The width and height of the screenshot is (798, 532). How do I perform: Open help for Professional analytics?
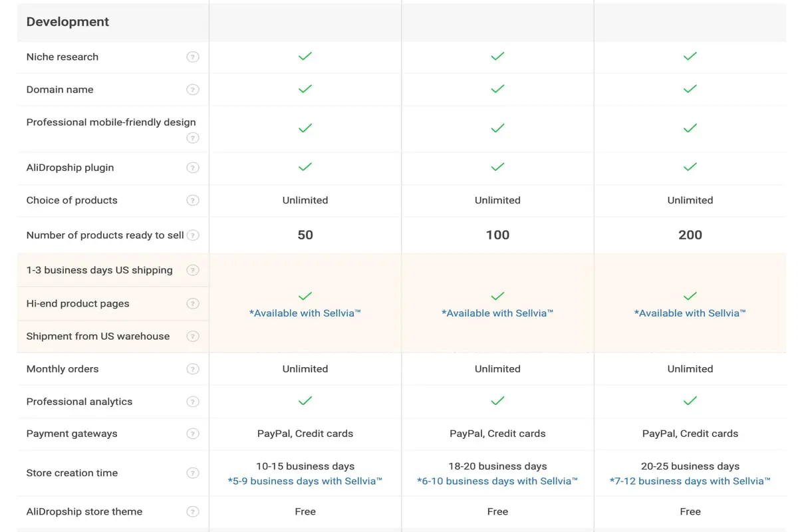[x=193, y=402]
